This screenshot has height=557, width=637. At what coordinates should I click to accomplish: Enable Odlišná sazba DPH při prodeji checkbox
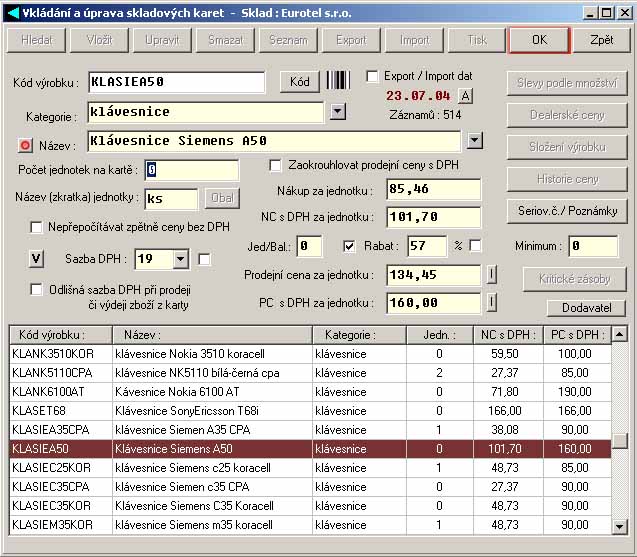pos(36,290)
